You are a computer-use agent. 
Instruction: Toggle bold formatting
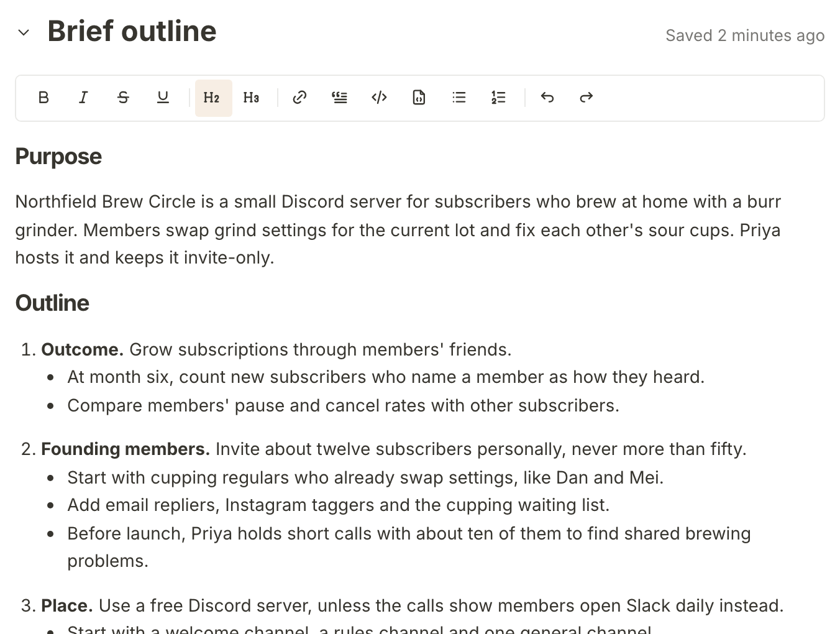43,98
